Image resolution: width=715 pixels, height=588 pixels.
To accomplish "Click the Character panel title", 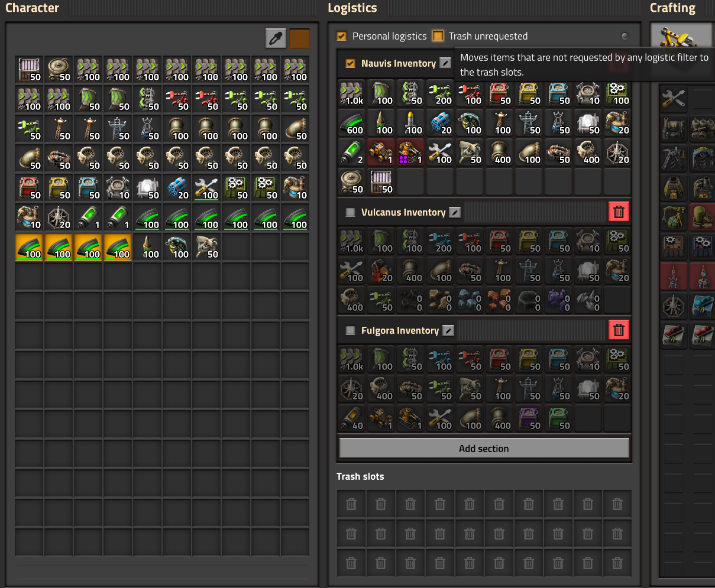I will 33,8.
